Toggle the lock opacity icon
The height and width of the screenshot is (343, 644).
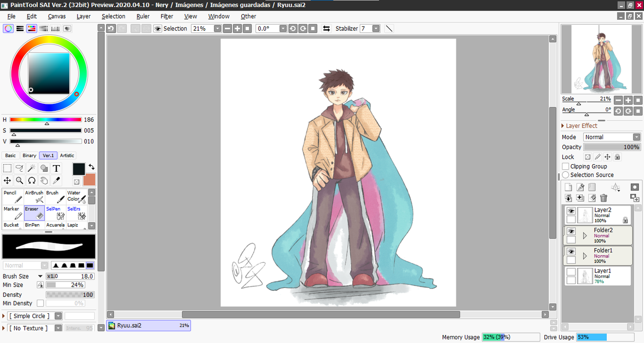click(587, 157)
